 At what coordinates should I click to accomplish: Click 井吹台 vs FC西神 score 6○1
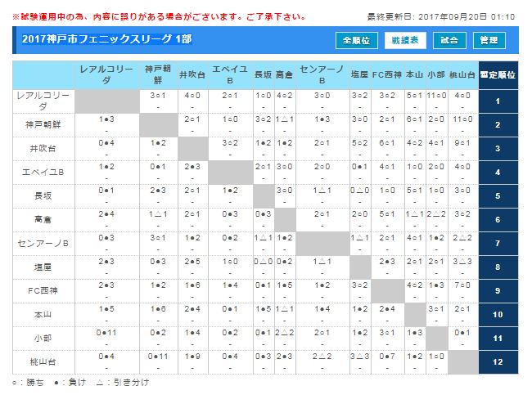[x=387, y=143]
